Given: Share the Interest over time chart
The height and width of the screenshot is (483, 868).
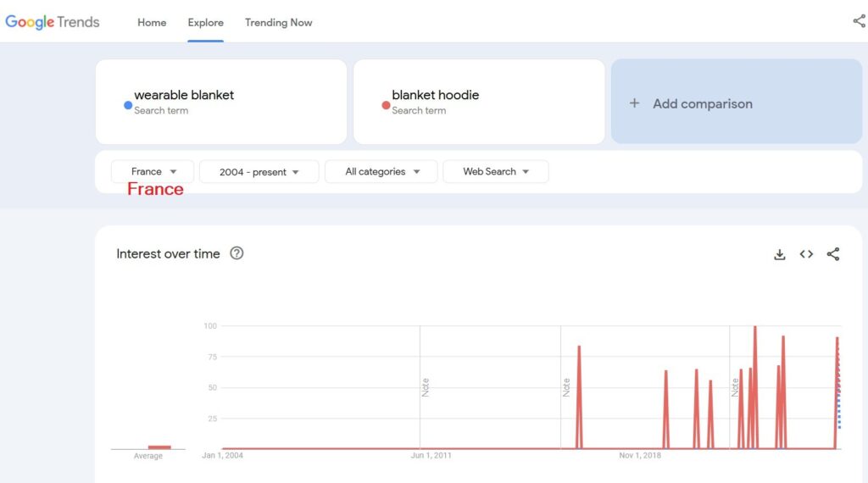Looking at the screenshot, I should click(833, 254).
